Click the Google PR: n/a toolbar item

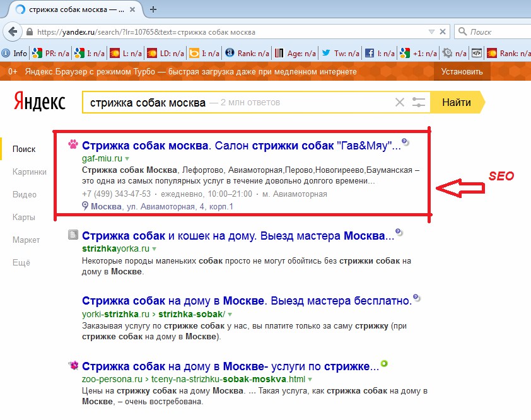(51, 53)
